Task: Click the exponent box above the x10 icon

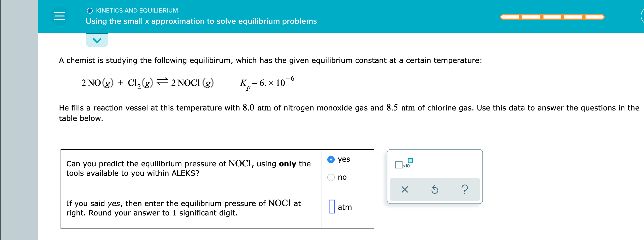Action: (x=410, y=161)
